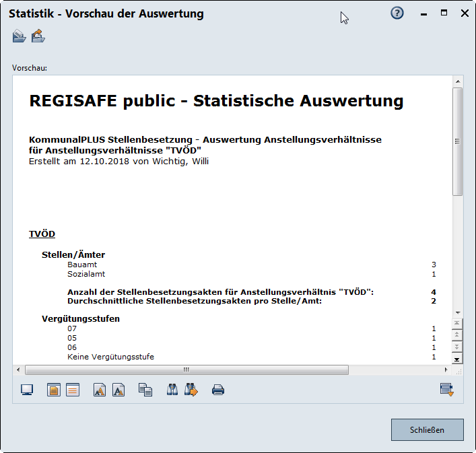The image size is (476, 453).
Task: Copy content with the duplicate pages icon
Action: 145,390
